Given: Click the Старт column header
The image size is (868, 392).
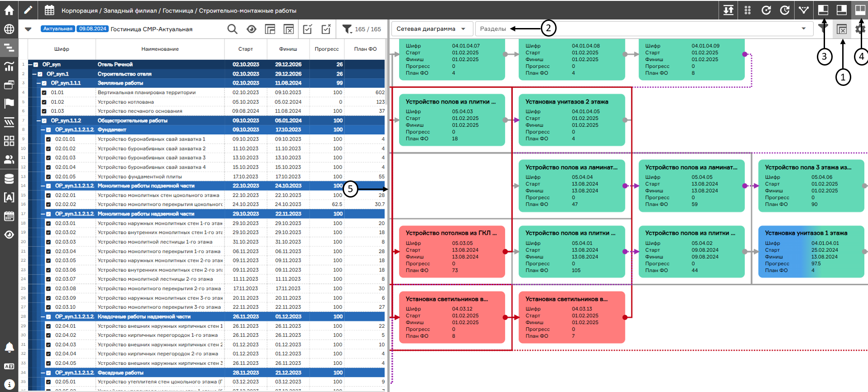Looking at the screenshot, I should tap(246, 49).
